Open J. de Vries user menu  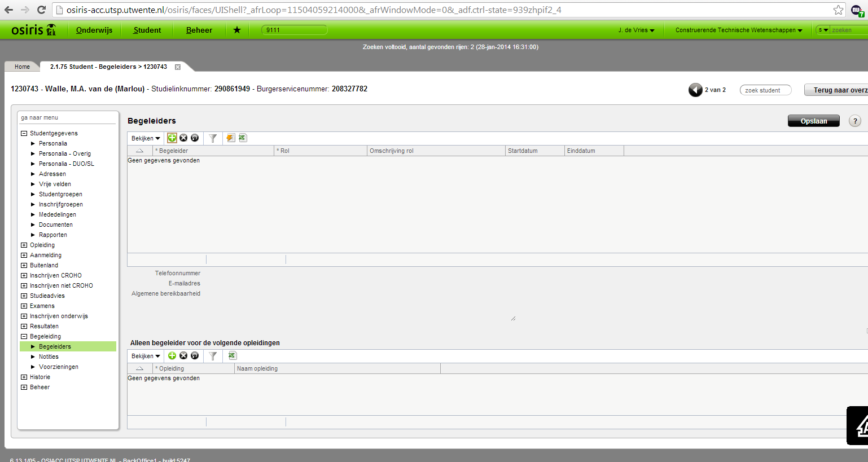click(x=636, y=30)
